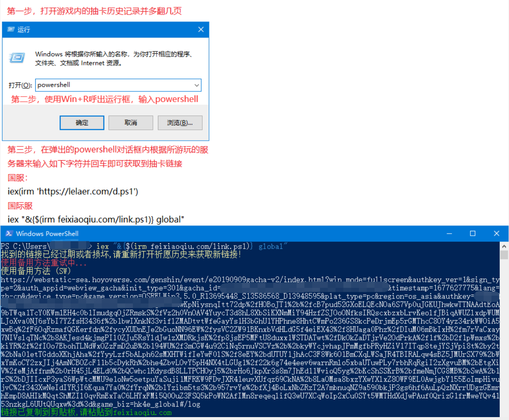Click the red 使用备用方法重试中 line

(44, 263)
